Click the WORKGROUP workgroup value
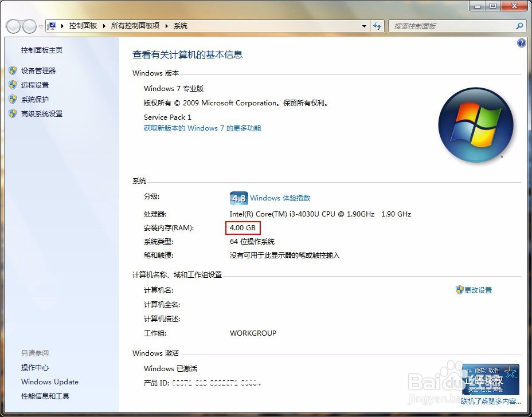The width and height of the screenshot is (532, 417). click(253, 333)
